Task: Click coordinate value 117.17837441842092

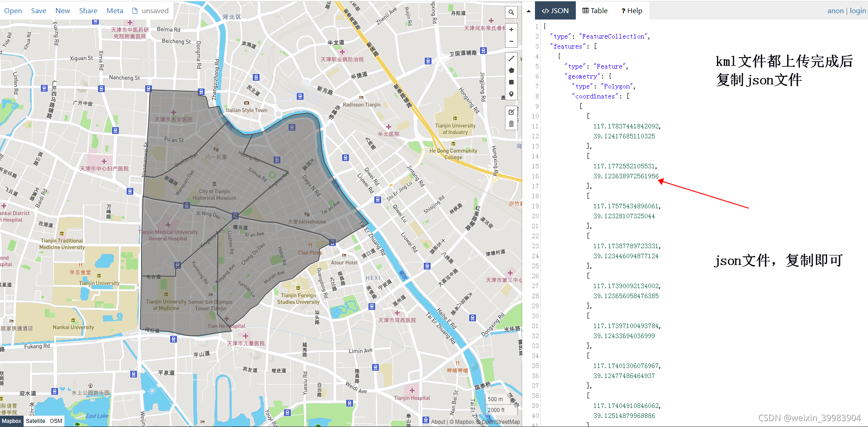Action: [x=626, y=126]
